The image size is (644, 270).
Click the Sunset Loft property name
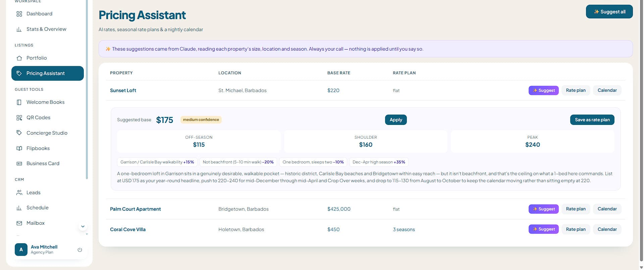[x=123, y=90]
